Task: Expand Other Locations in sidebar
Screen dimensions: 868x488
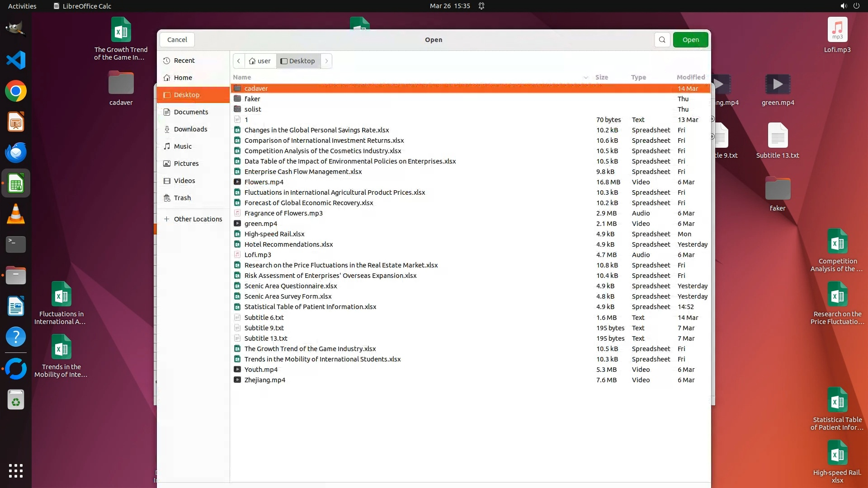Action: pyautogui.click(x=198, y=219)
